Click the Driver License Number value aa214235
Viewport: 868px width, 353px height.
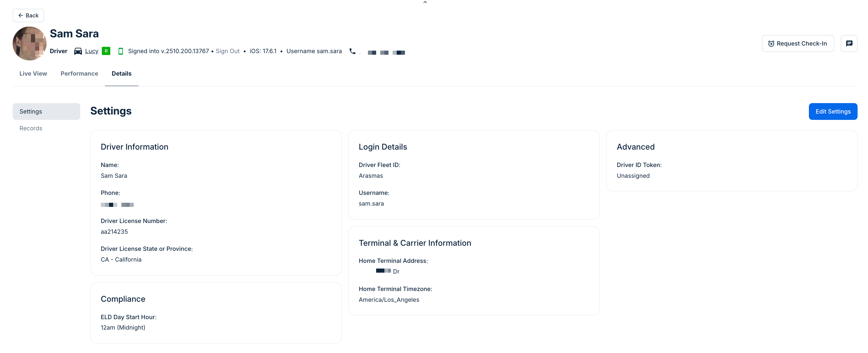click(x=114, y=232)
